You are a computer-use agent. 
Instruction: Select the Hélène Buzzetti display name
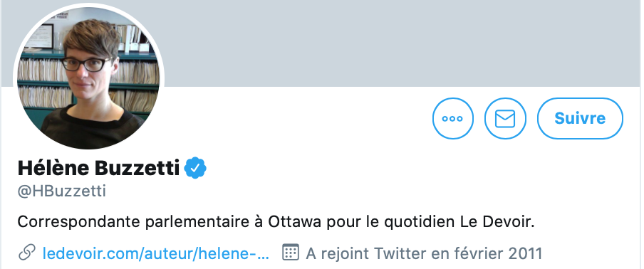coord(99,168)
